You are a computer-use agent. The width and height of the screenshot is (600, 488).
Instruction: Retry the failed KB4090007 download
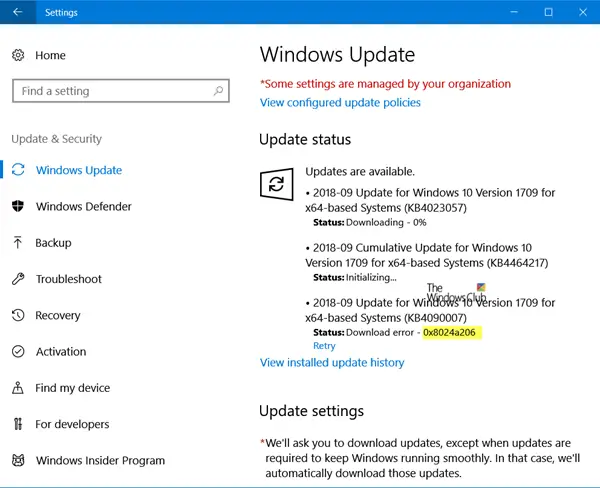pos(324,346)
